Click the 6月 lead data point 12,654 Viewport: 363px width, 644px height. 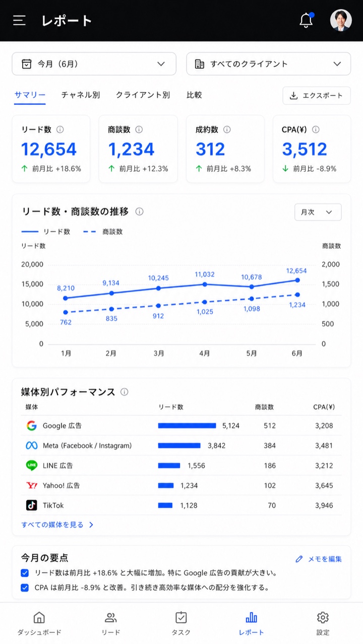click(297, 280)
